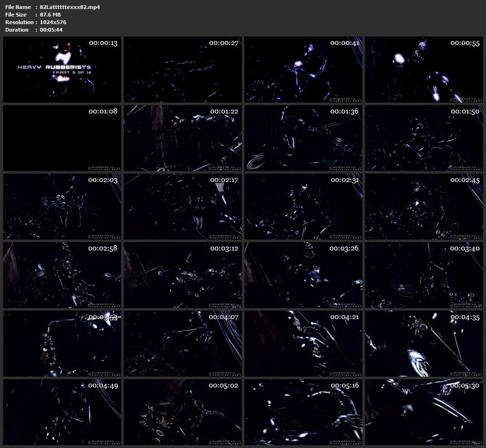Image resolution: width=486 pixels, height=448 pixels.
Task: Click the 'Duration' label
Action: 17,30
